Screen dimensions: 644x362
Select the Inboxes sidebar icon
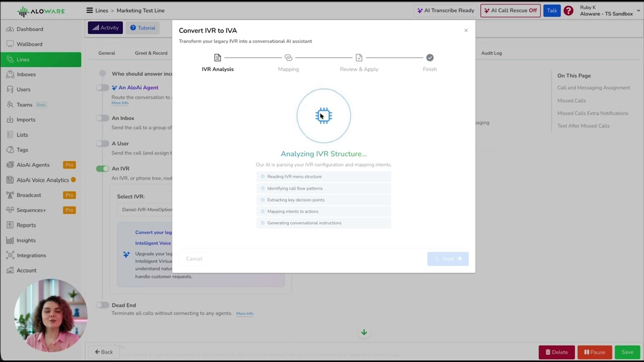coord(10,74)
